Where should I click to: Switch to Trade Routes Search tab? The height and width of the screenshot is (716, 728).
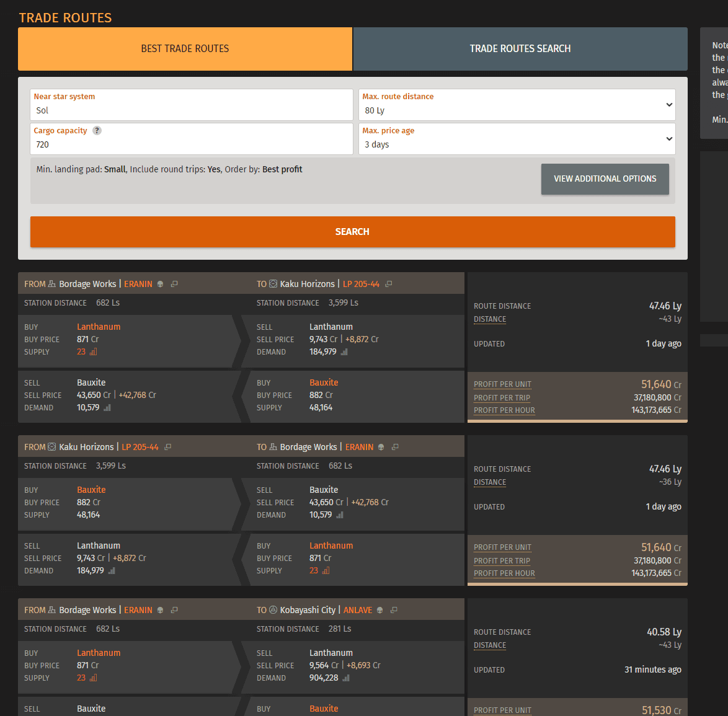(x=520, y=49)
